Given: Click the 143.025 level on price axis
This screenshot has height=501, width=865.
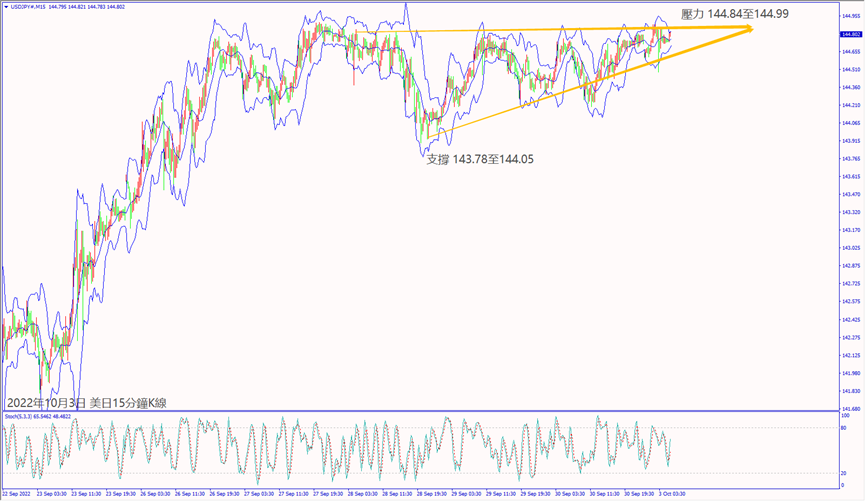Looking at the screenshot, I should click(852, 248).
